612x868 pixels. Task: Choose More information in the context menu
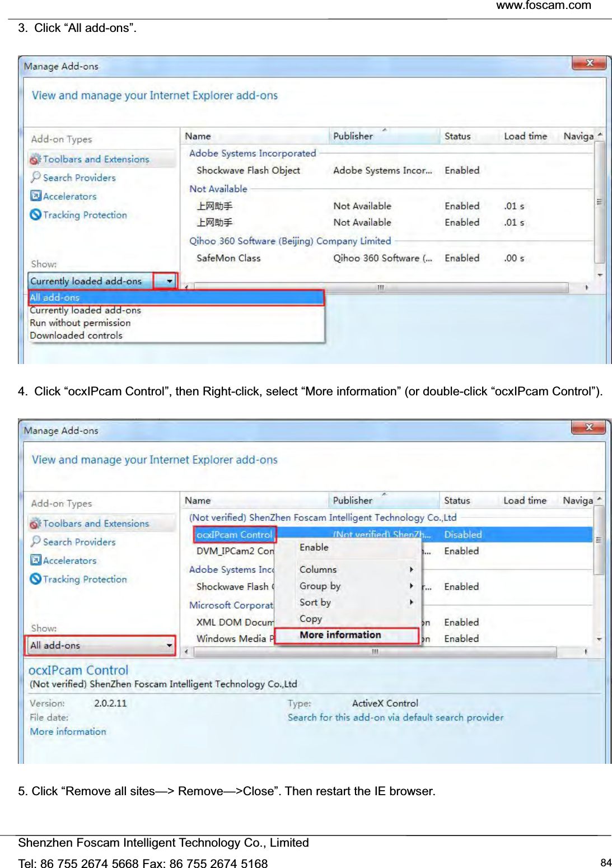348,635
